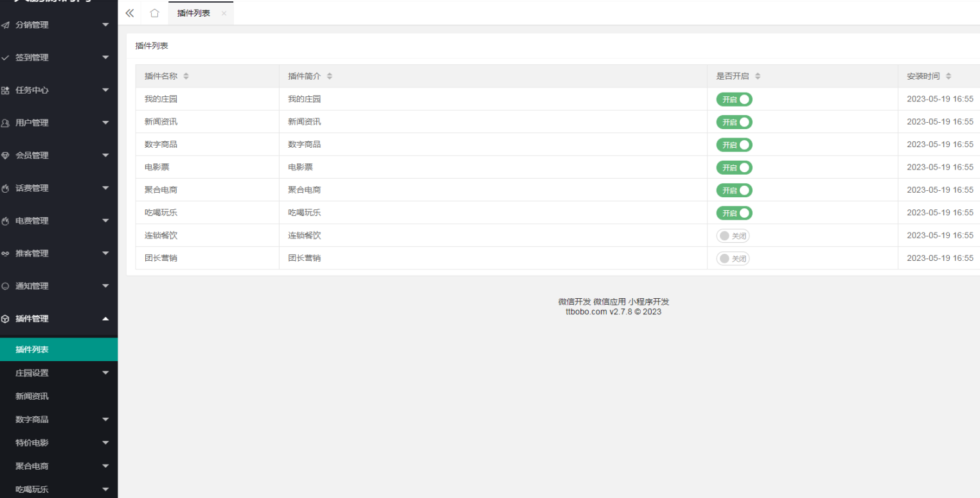Click the flame icon beside 话费管理
The image size is (980, 498).
tap(6, 188)
